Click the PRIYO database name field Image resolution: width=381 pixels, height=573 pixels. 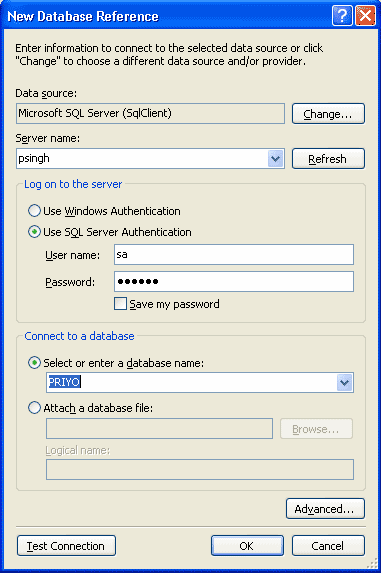(191, 383)
